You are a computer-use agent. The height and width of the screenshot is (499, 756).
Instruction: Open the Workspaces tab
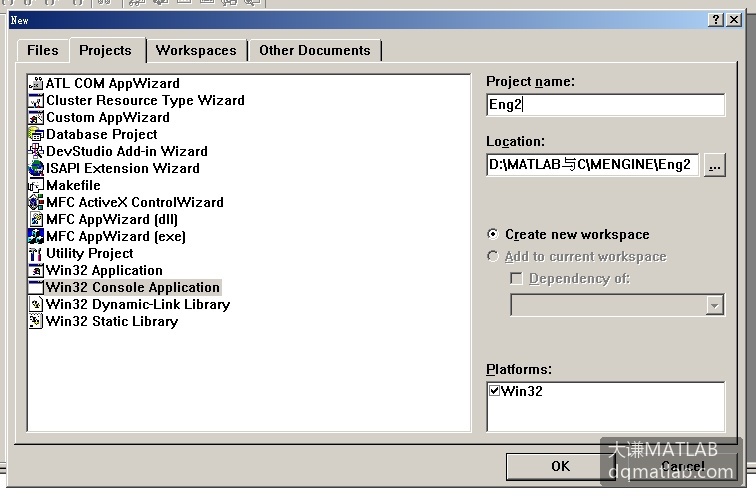coord(196,50)
